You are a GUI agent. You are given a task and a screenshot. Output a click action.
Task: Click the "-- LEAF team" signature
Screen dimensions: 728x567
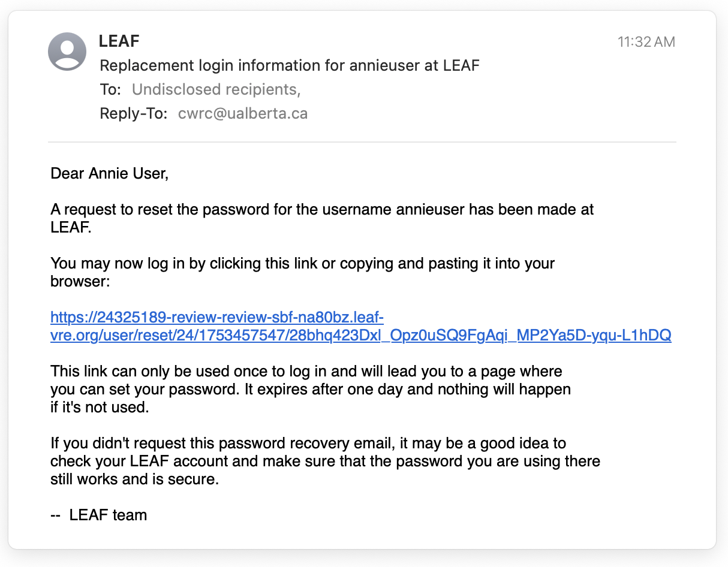(x=99, y=515)
